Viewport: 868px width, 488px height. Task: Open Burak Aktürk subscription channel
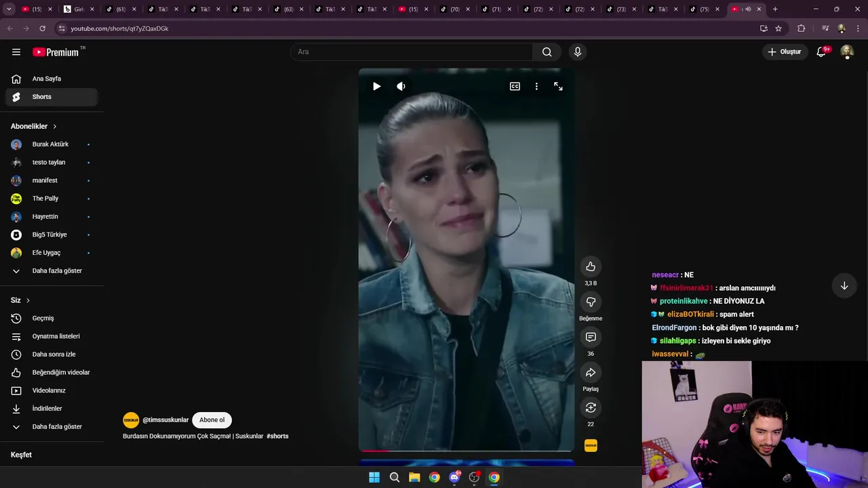point(52,144)
